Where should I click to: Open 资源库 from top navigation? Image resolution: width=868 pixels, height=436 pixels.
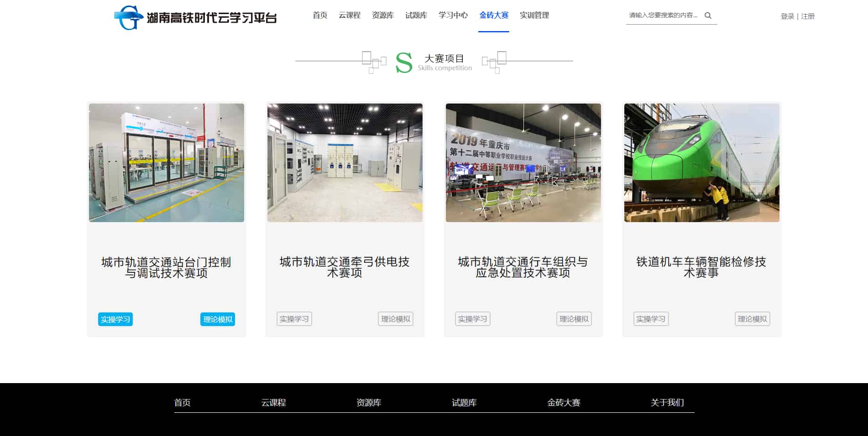point(383,16)
